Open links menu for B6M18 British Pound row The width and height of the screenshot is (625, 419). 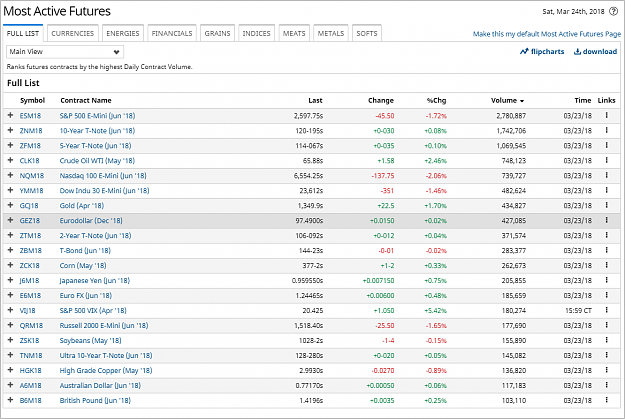pos(606,400)
